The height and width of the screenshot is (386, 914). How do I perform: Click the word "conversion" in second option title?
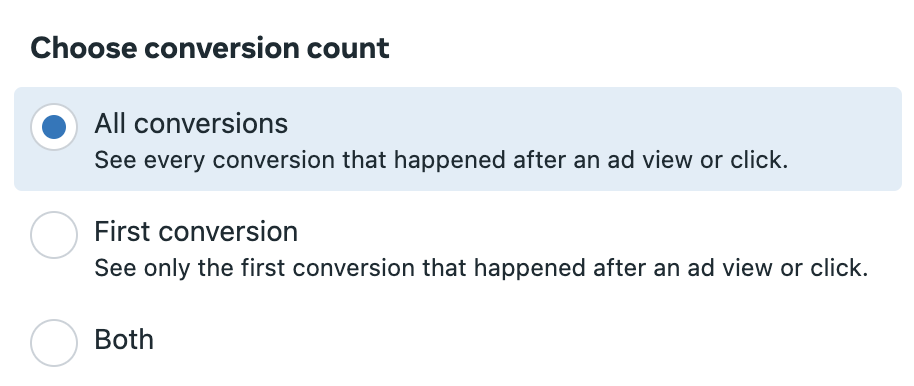[228, 231]
